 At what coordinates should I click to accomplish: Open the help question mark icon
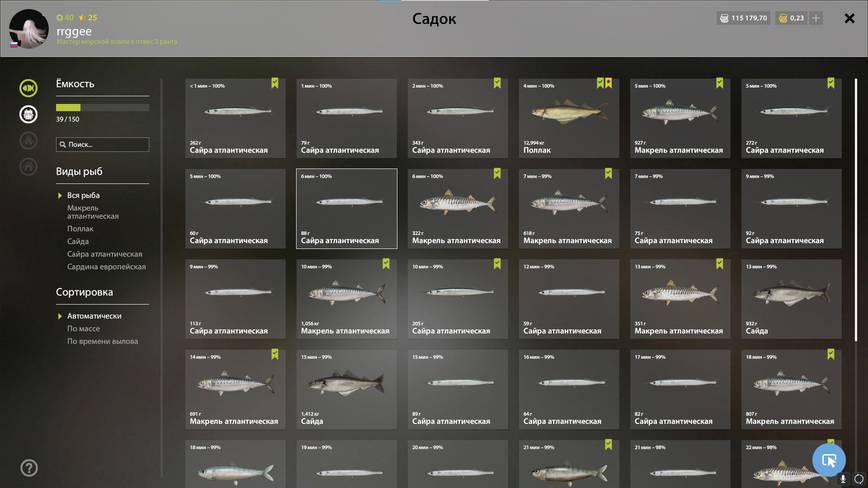[x=29, y=468]
